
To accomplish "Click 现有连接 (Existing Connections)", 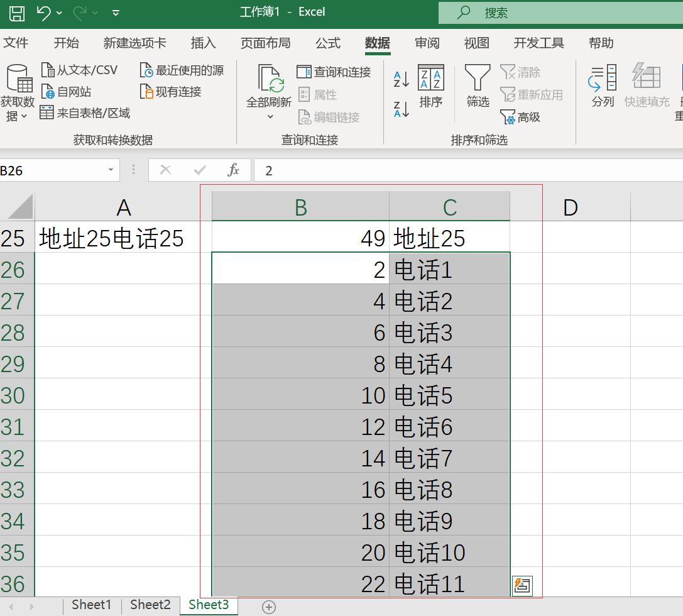I will point(179,93).
